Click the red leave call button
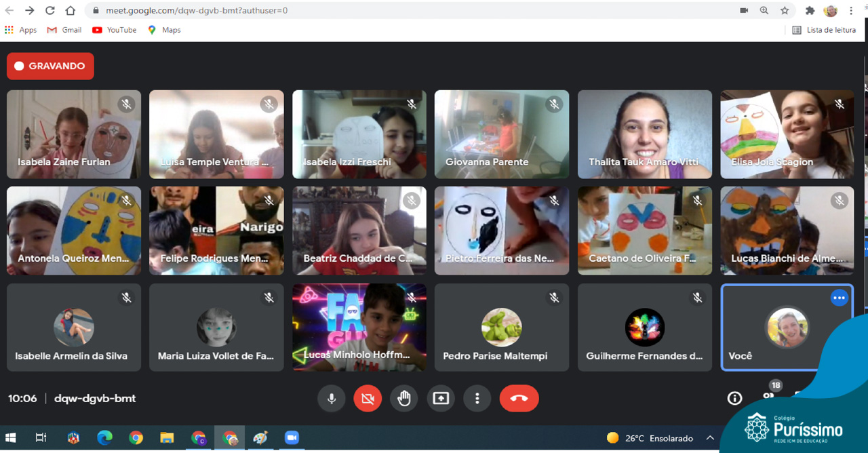The height and width of the screenshot is (453, 868). 519,399
